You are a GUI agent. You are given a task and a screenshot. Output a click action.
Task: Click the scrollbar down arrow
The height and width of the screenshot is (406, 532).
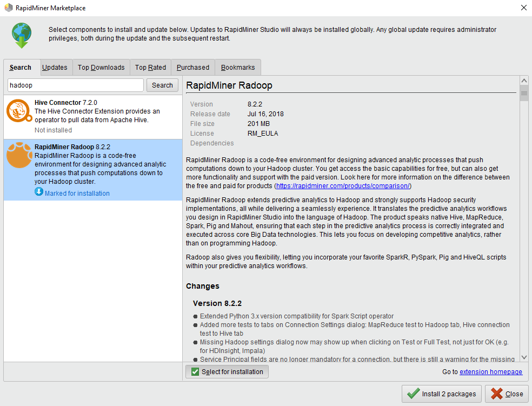[524, 357]
